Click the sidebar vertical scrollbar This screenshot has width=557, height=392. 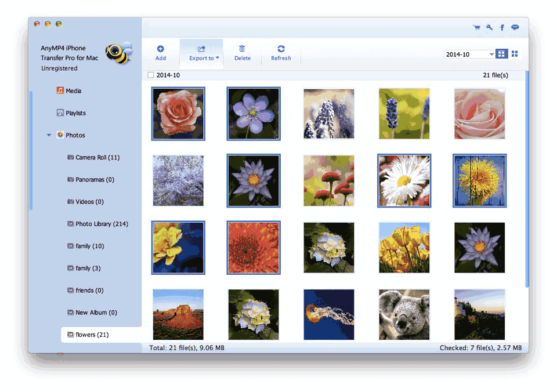click(x=31, y=151)
